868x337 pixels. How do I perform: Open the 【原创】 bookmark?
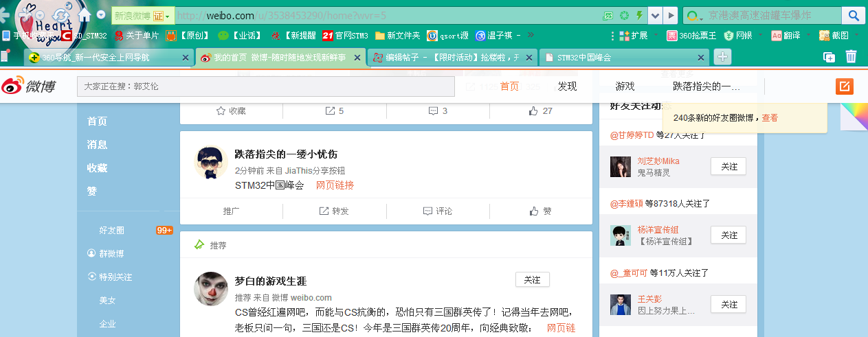pyautogui.click(x=188, y=35)
